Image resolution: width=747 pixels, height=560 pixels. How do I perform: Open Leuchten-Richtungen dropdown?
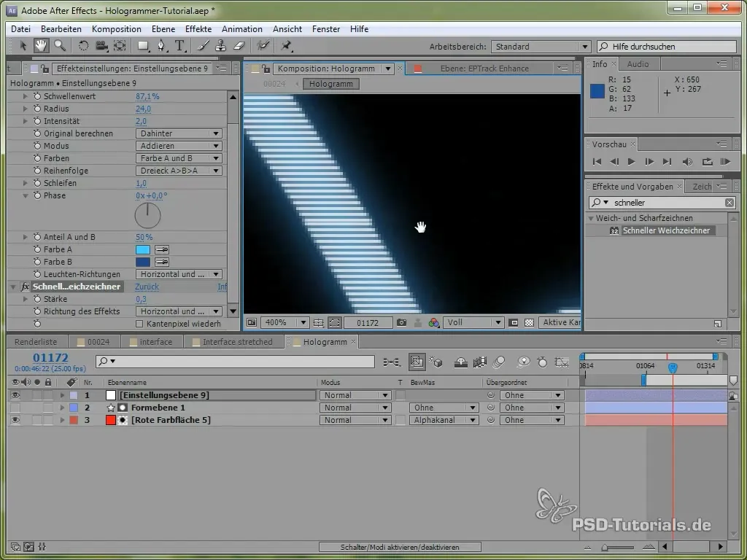(x=179, y=274)
